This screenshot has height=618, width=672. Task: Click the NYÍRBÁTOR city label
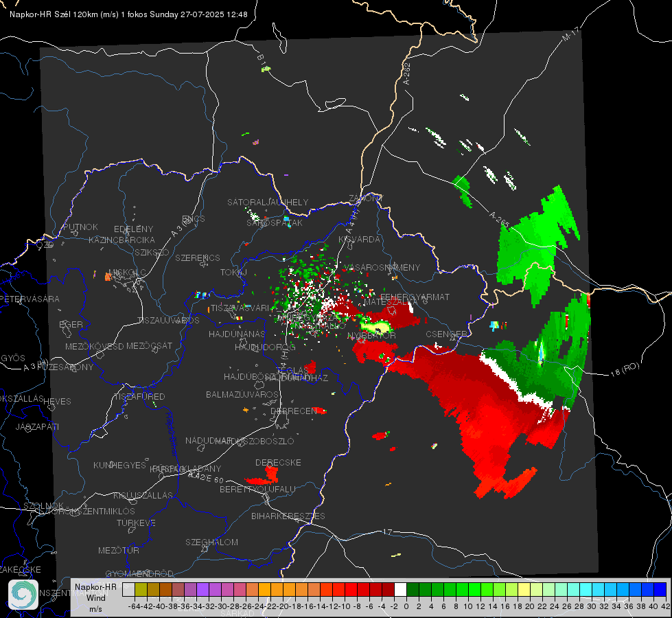[371, 335]
